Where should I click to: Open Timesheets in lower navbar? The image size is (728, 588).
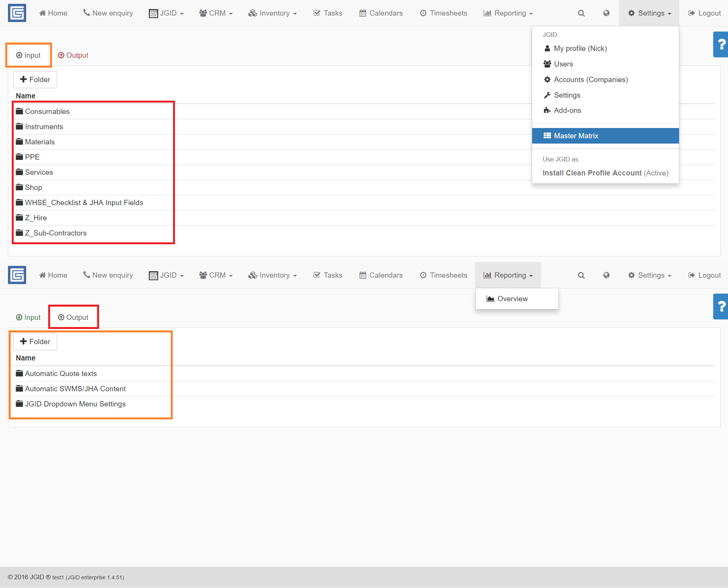pos(444,275)
